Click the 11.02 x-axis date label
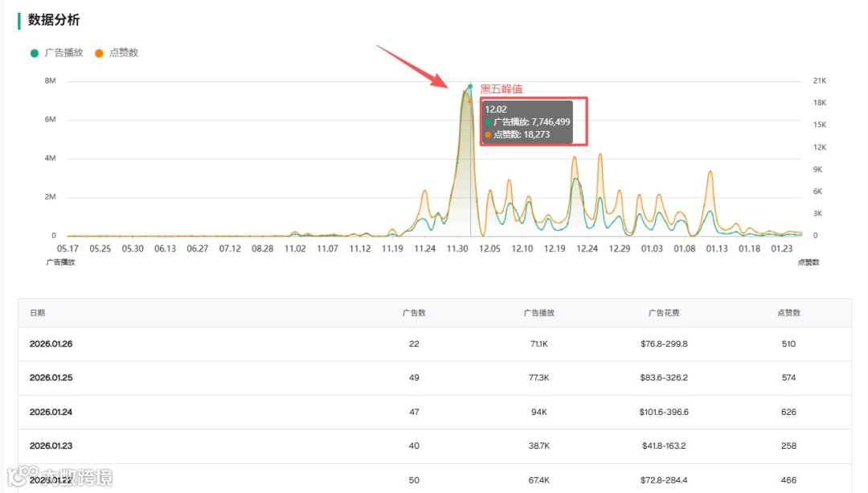The height and width of the screenshot is (493, 868). click(x=295, y=249)
